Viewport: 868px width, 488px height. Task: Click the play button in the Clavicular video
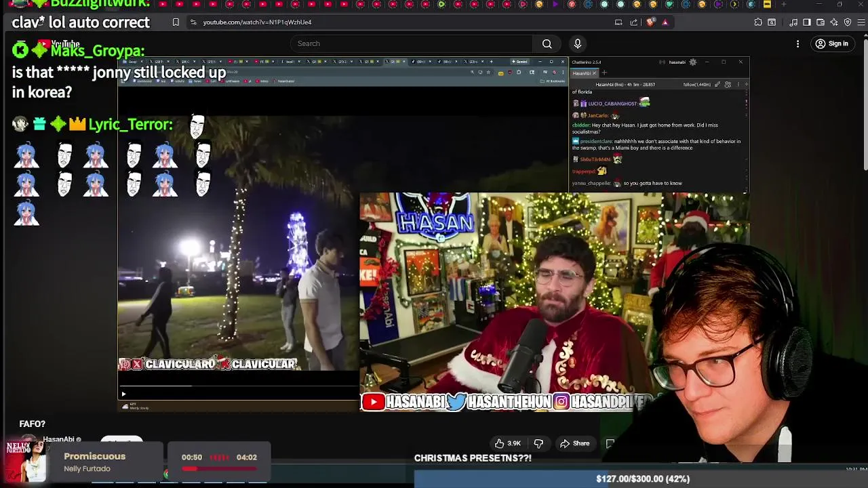click(x=123, y=394)
